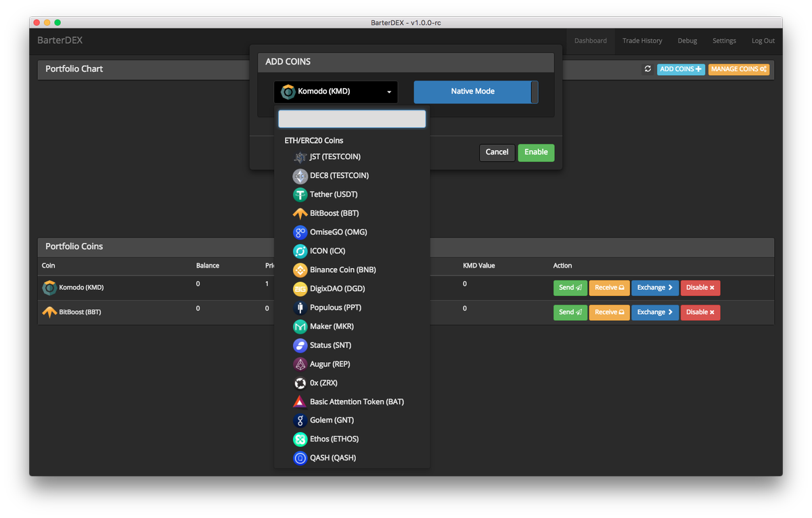
Task: Click the Populous PPT coin icon
Action: pyautogui.click(x=300, y=307)
